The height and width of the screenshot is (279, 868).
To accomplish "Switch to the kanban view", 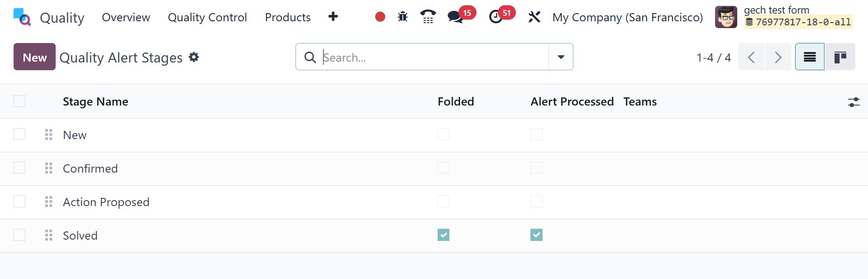I will (x=840, y=57).
